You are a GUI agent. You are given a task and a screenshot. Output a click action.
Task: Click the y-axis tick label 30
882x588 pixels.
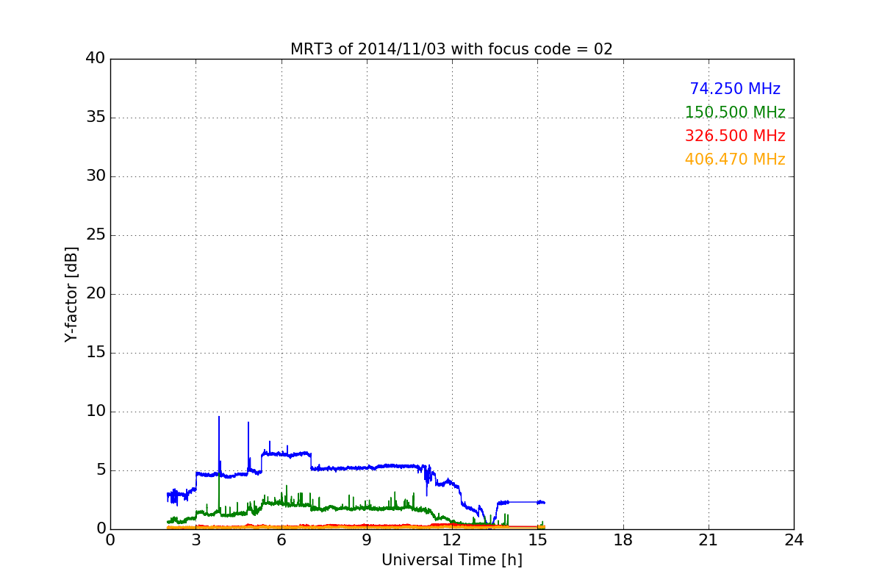pos(96,176)
